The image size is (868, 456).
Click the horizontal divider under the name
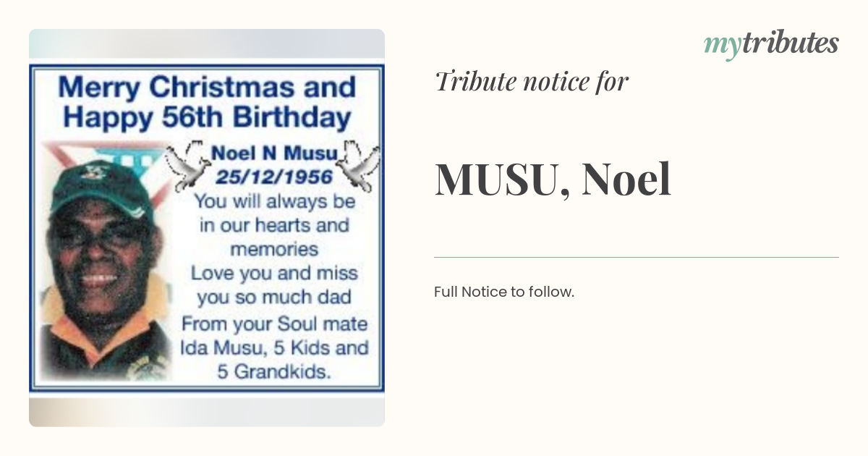tap(637, 257)
